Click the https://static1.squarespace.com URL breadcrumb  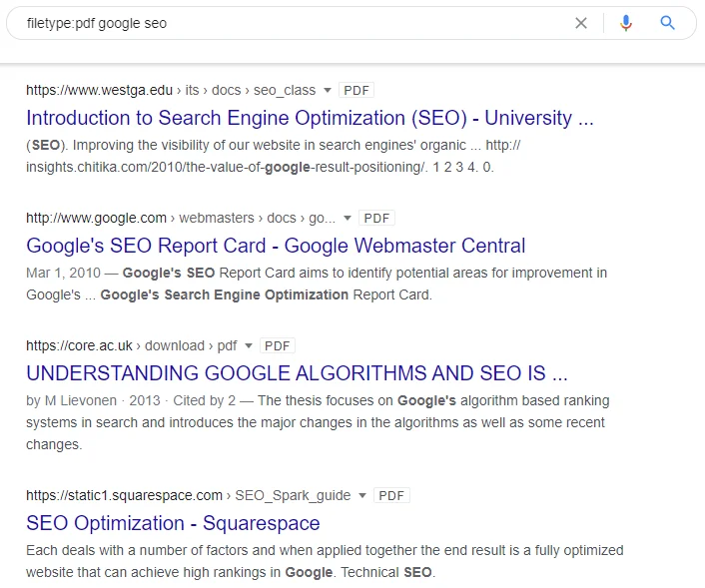pos(124,495)
